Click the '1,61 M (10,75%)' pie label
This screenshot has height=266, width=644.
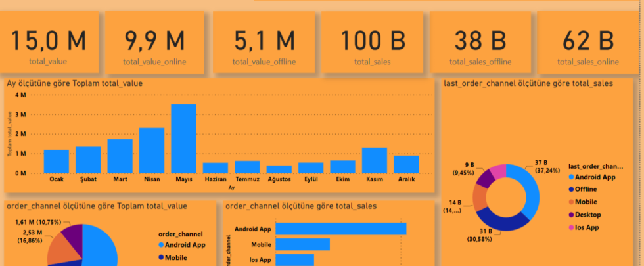tap(38, 222)
